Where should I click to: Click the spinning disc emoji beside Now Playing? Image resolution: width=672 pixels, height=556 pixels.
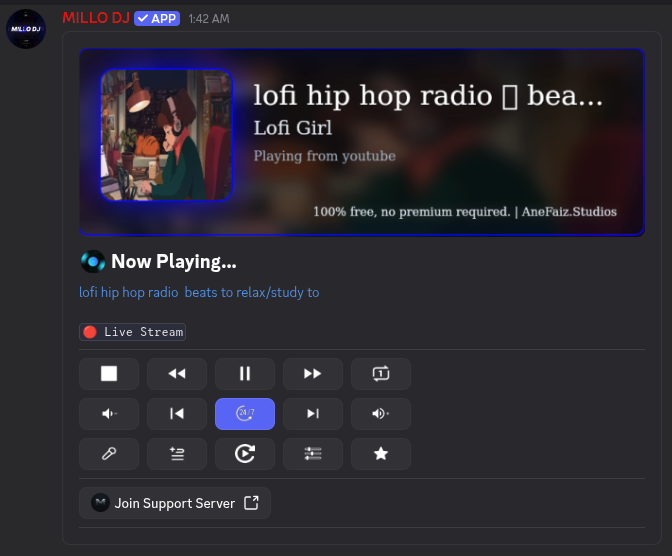93,261
